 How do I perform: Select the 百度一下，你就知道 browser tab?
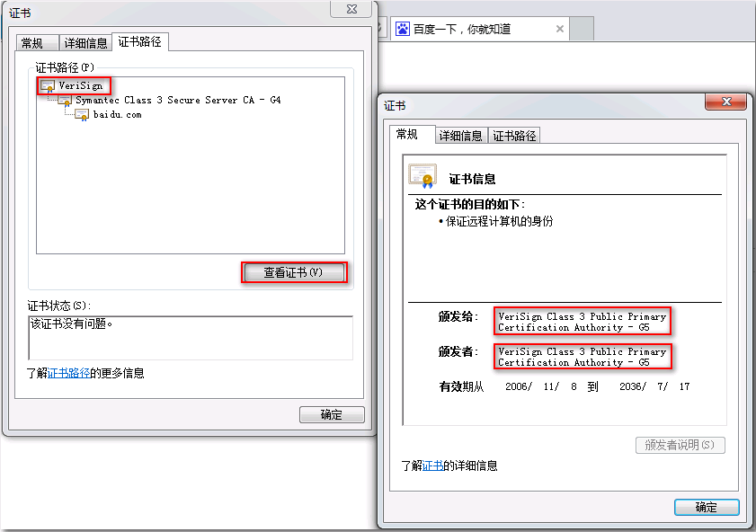(x=480, y=29)
